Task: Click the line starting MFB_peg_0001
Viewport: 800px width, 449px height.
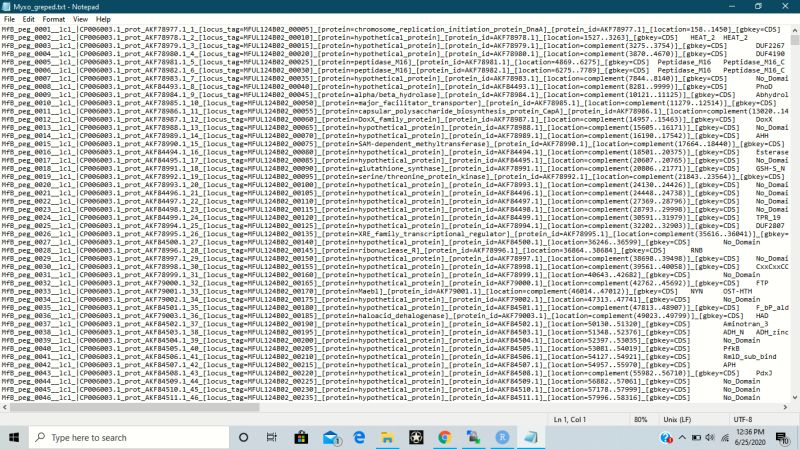Action: tap(391, 29)
